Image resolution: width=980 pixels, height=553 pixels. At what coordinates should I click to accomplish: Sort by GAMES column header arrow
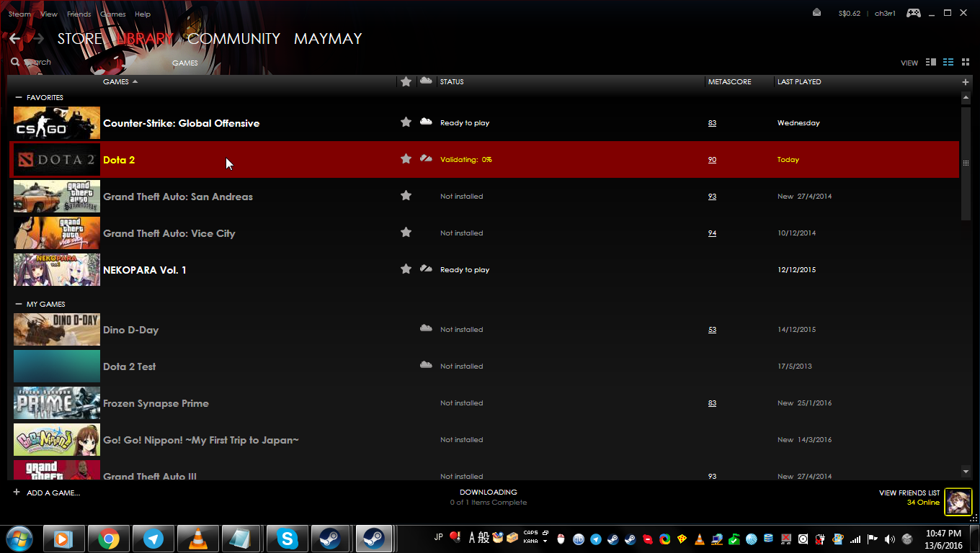(135, 82)
